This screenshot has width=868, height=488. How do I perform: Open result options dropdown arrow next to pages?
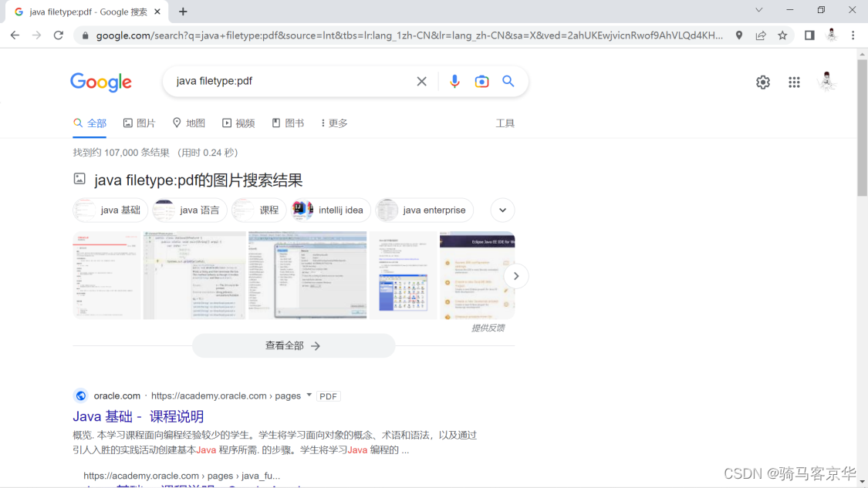pyautogui.click(x=309, y=395)
